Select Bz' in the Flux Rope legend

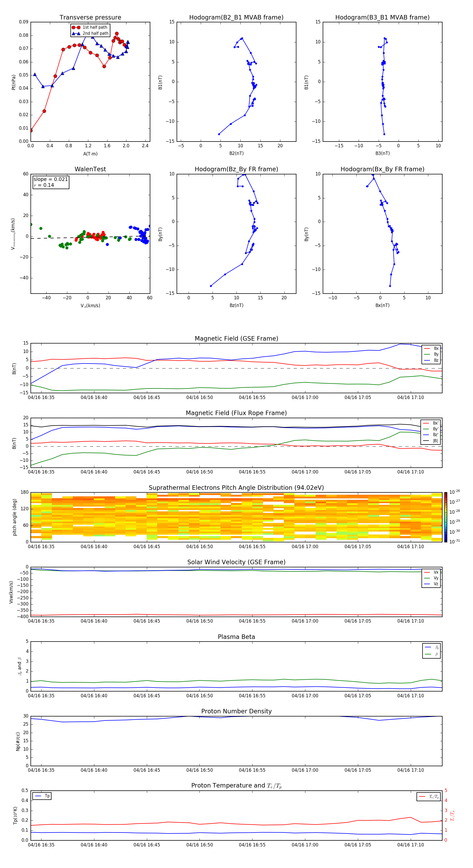click(431, 435)
